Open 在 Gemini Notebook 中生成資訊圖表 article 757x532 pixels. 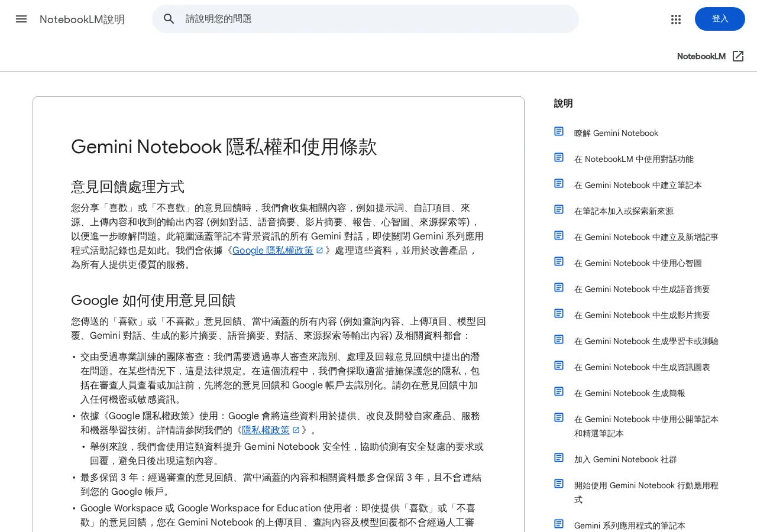tap(642, 367)
